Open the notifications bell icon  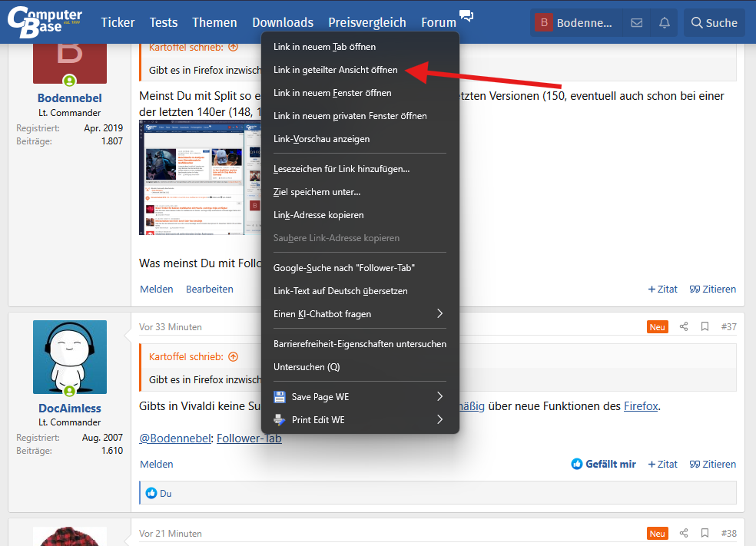pyautogui.click(x=665, y=22)
